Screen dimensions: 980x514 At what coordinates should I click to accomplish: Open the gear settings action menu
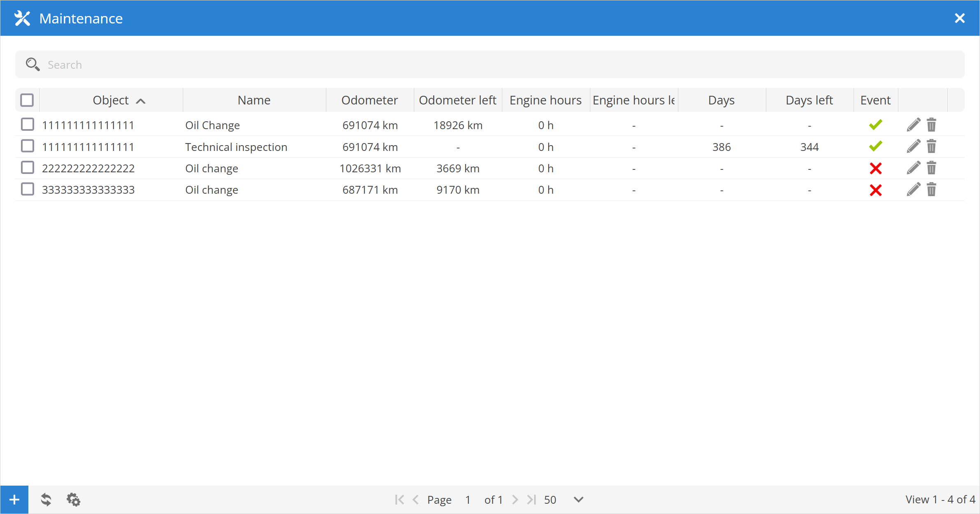pyautogui.click(x=74, y=500)
